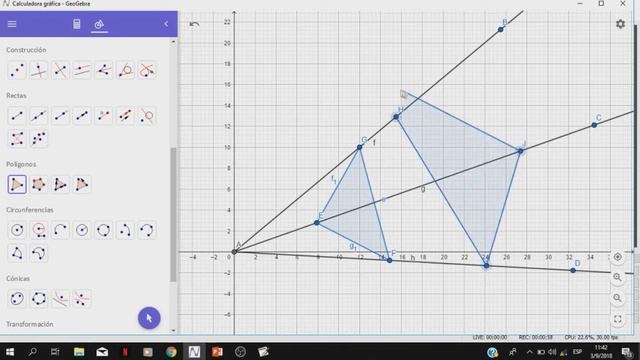The width and height of the screenshot is (640, 360).
Task: Zoom in on the graphics view
Action: 618,277
